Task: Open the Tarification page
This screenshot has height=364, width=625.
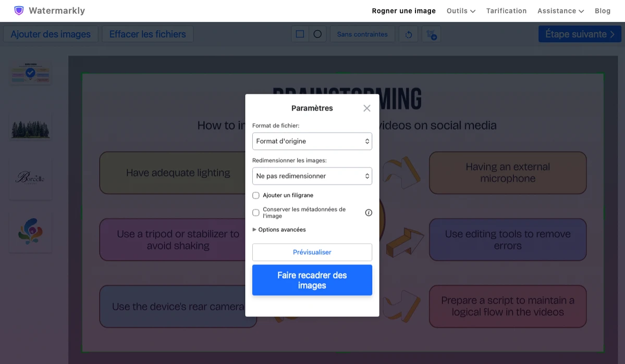Action: click(506, 11)
